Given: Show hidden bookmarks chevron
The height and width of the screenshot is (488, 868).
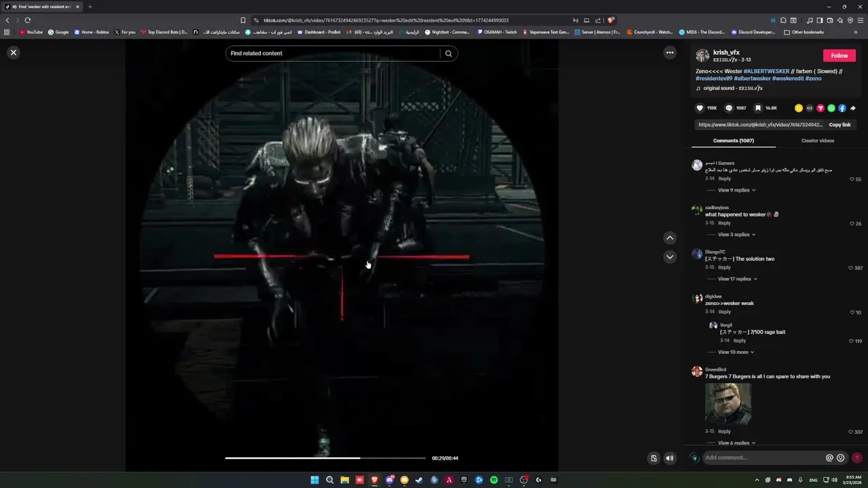Looking at the screenshot, I should 856,32.
